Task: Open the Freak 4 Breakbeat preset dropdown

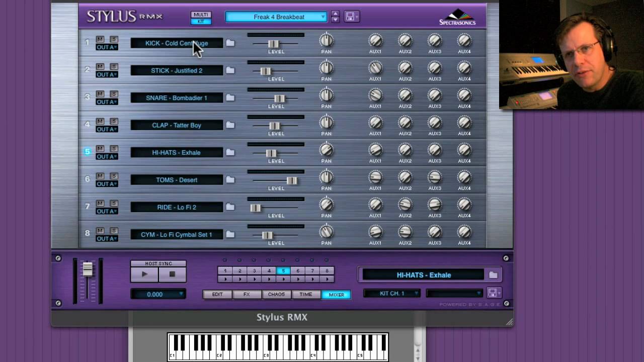Action: (276, 17)
